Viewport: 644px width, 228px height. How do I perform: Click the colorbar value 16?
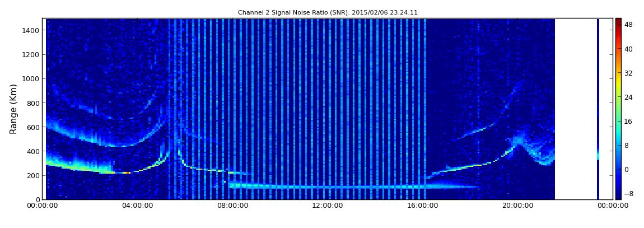tap(628, 121)
